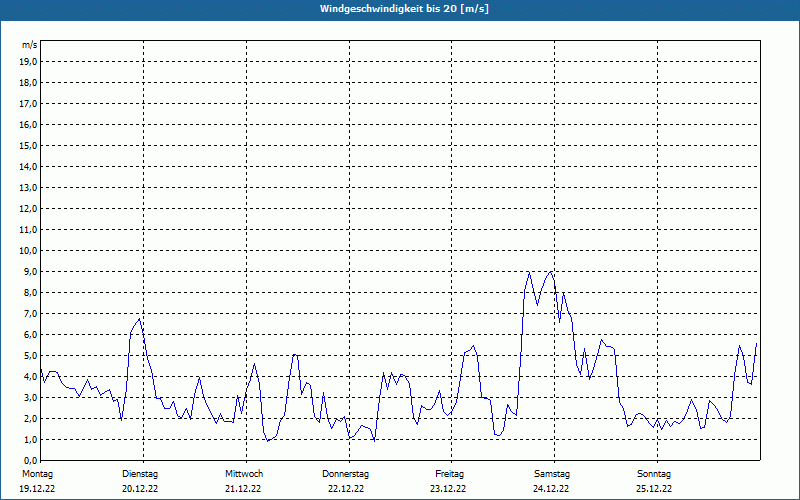Screen dimensions: 800x500
Task: Click the "Dienstag" day label
Action: 140,474
